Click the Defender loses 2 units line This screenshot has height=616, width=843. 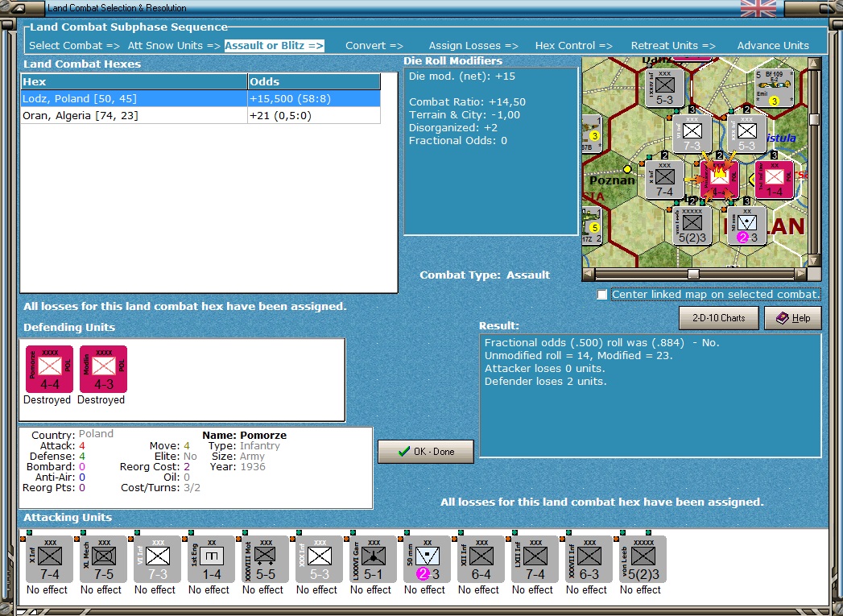tap(545, 381)
